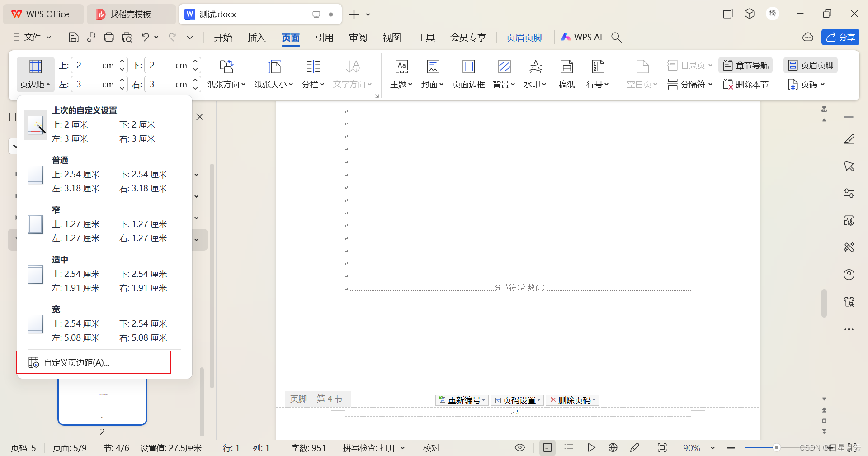The height and width of the screenshot is (456, 868).
Task: Click the 分享 share button
Action: [x=840, y=37]
